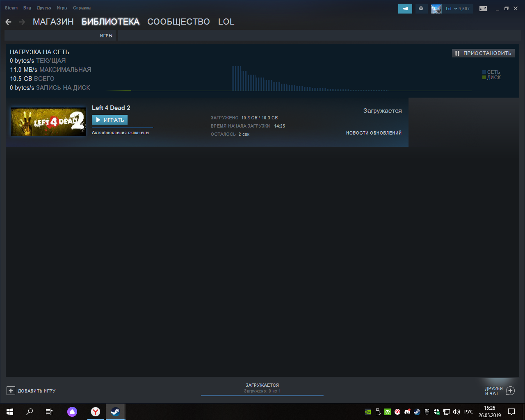Click the friends chat plus icon

[x=510, y=391]
